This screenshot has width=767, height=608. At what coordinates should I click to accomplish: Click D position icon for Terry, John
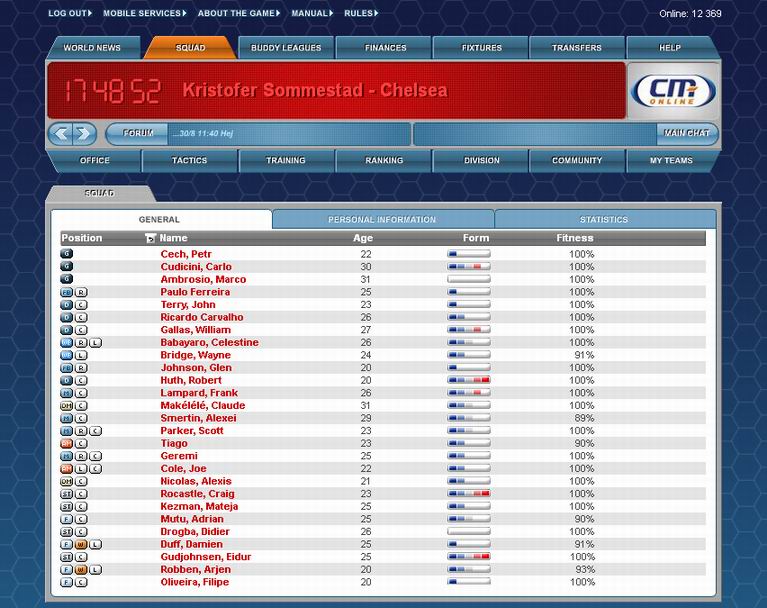(67, 305)
